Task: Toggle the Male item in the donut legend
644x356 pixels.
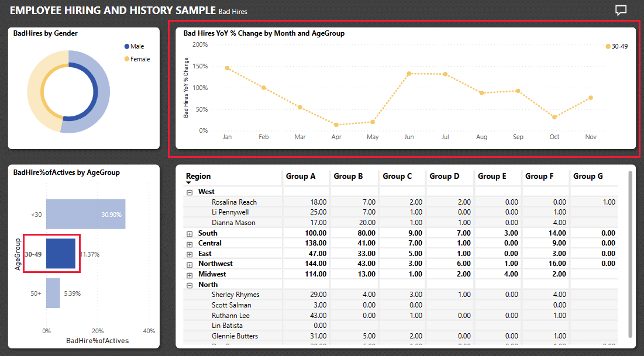Action: [136, 46]
